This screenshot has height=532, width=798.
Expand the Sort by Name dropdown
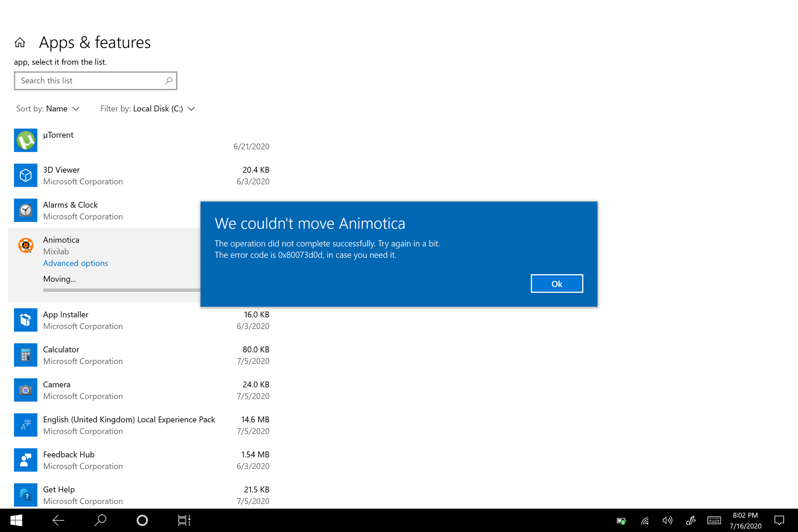click(48, 109)
